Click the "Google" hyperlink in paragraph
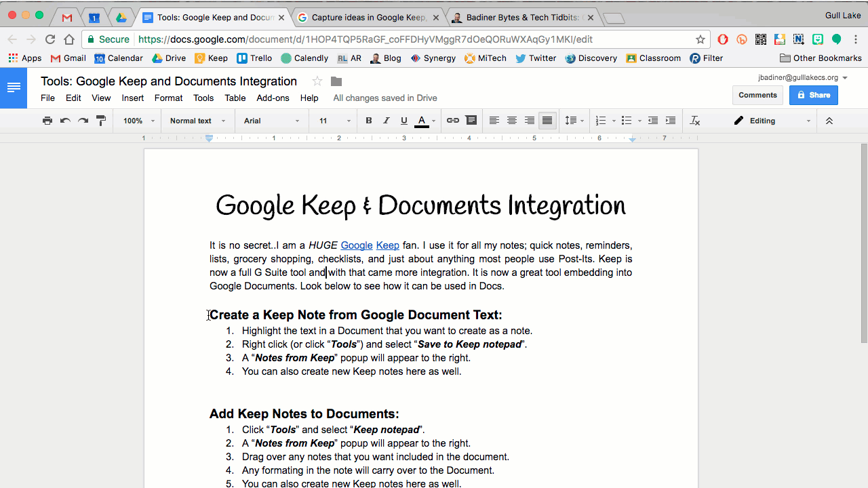 357,245
